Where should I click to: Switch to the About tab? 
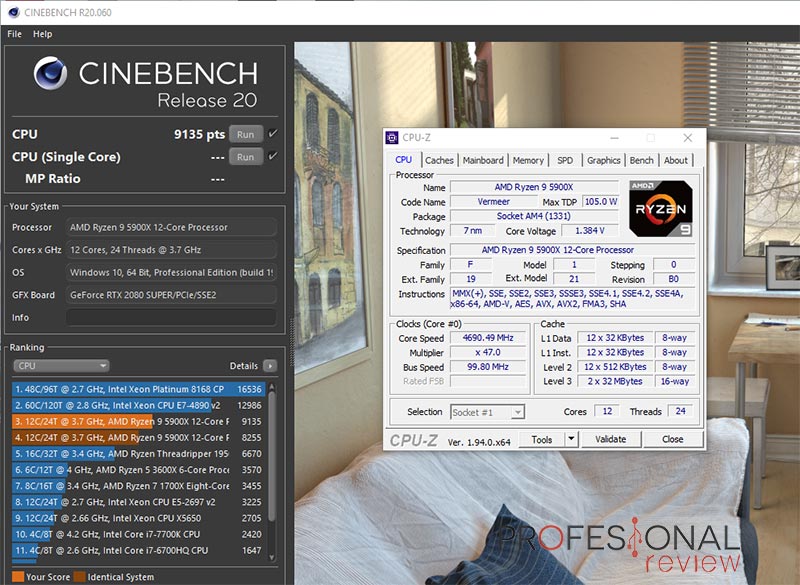(676, 160)
